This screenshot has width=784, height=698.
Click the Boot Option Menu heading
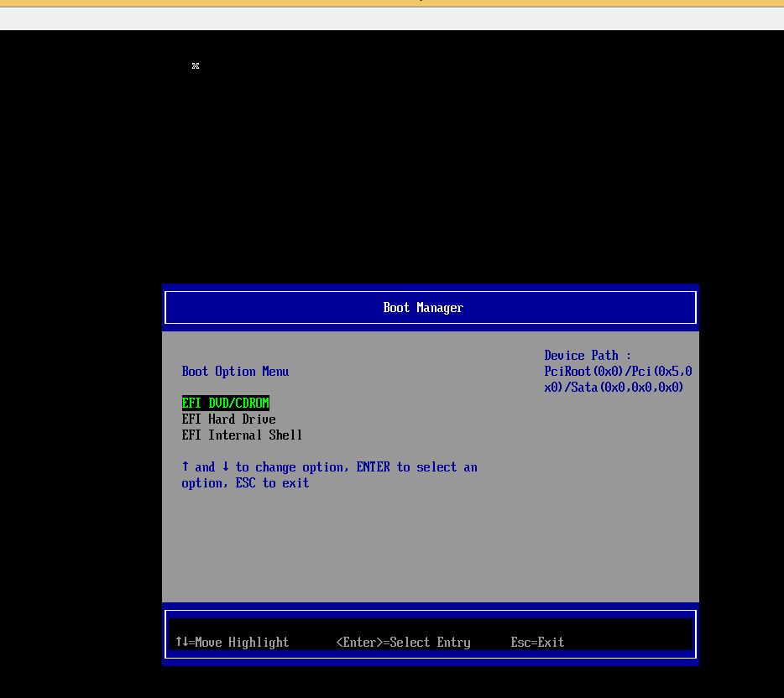[235, 372]
